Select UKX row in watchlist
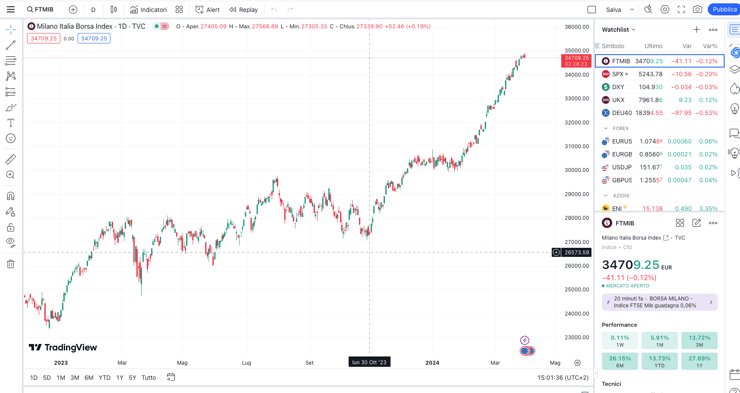 pyautogui.click(x=660, y=100)
